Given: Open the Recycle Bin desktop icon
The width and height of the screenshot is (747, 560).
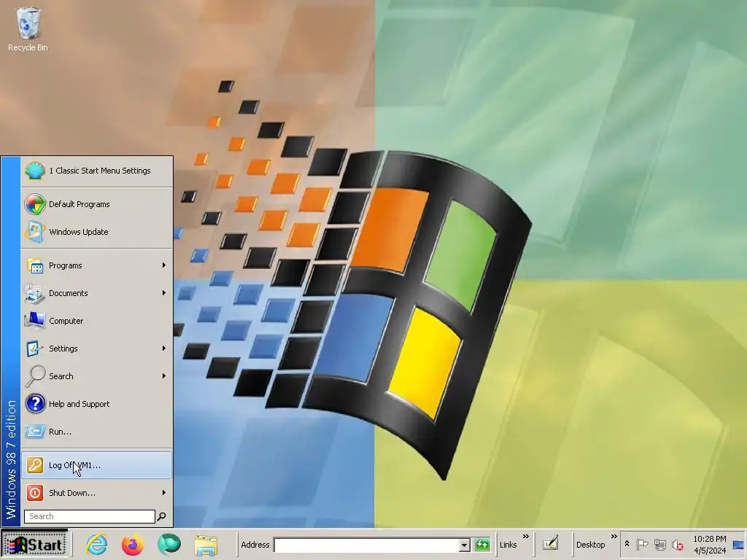Looking at the screenshot, I should (28, 28).
